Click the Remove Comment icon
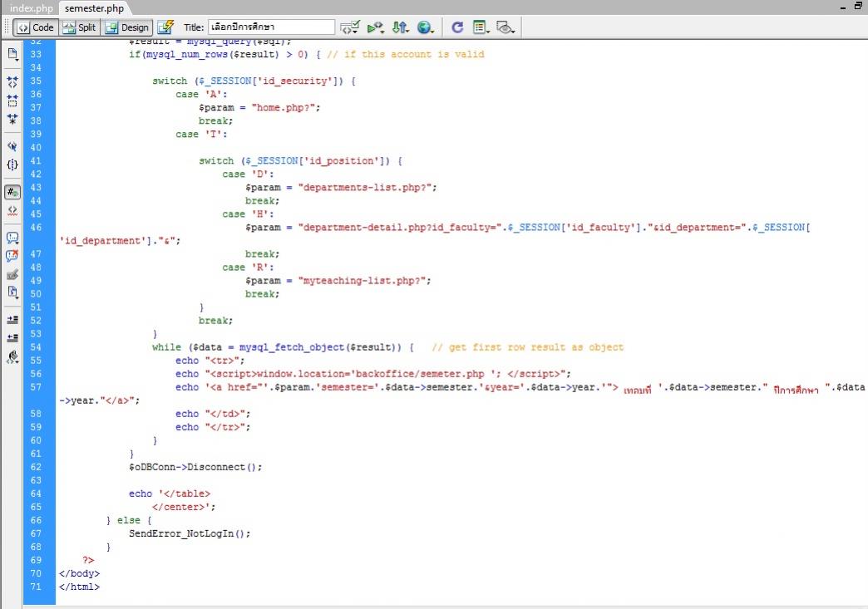 [12, 256]
